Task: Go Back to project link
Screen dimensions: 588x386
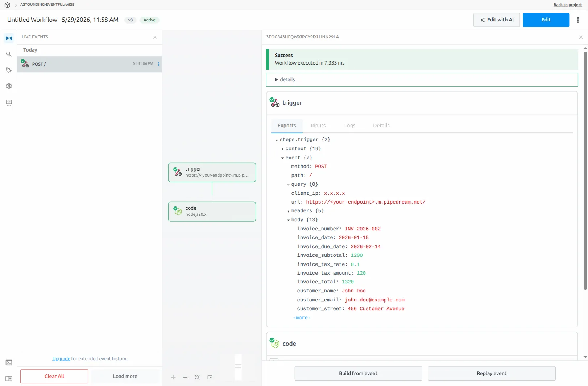Action: [567, 5]
